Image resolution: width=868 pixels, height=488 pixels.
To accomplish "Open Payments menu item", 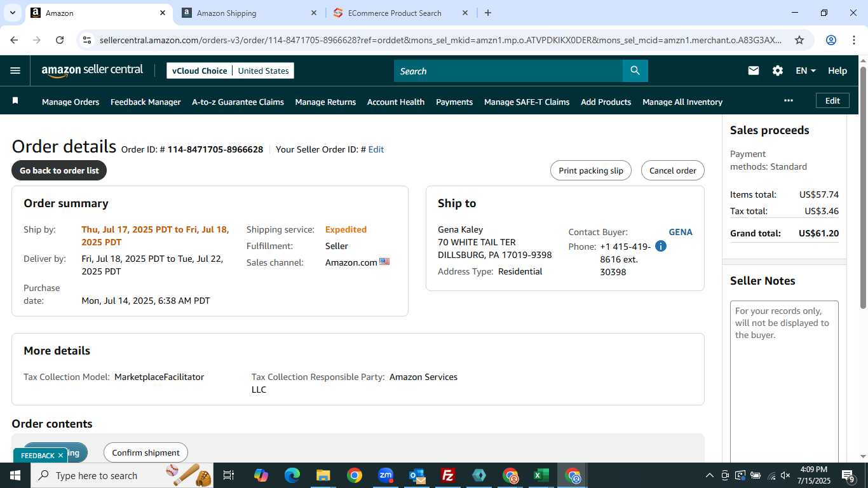I will coord(454,102).
